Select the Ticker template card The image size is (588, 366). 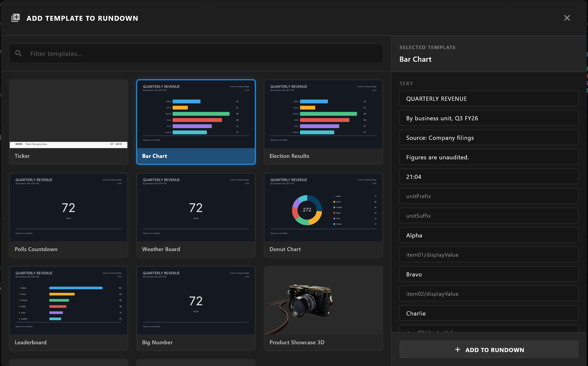click(69, 122)
